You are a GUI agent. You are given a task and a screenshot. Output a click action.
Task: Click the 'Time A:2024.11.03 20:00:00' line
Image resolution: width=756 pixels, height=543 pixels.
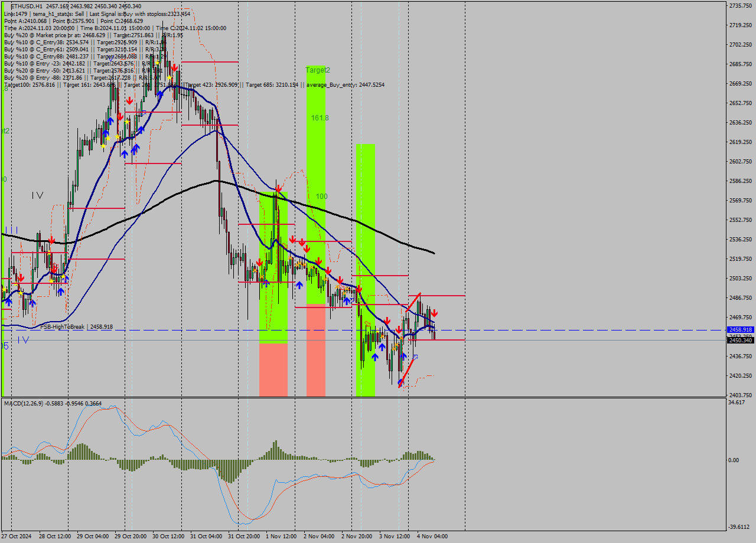(115, 28)
